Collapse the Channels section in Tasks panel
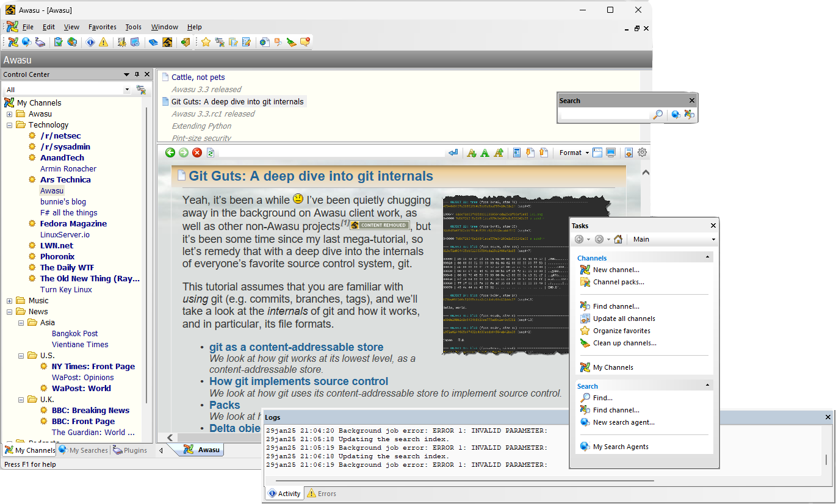Viewport: 836px width, 504px height. 708,257
